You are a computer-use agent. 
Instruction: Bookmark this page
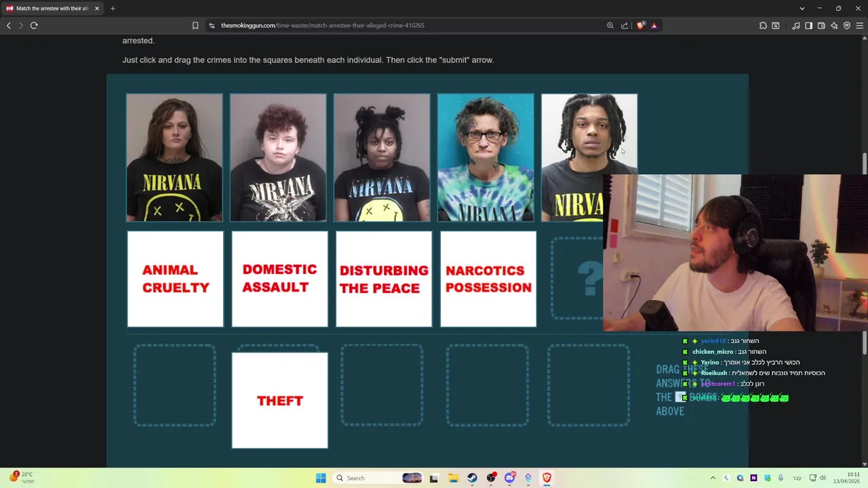195,25
